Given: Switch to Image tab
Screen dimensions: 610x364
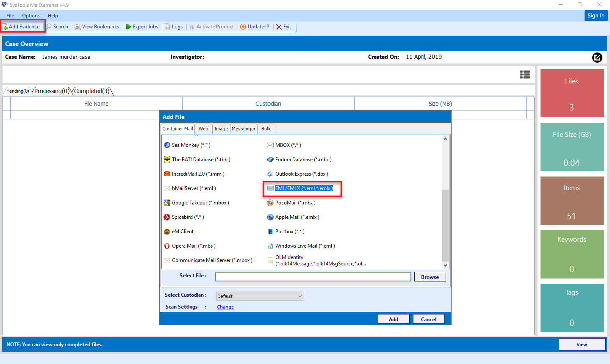Looking at the screenshot, I should point(221,129).
